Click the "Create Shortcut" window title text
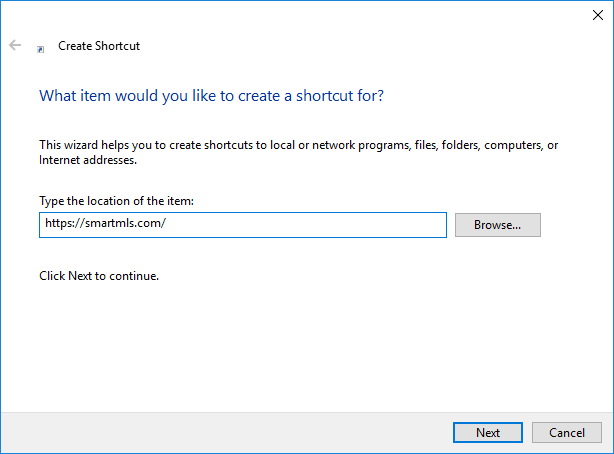The height and width of the screenshot is (454, 614). pyautogui.click(x=100, y=46)
